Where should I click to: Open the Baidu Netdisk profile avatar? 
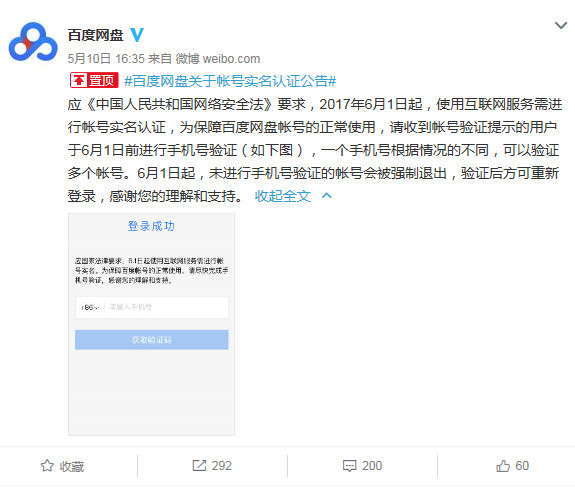33,41
